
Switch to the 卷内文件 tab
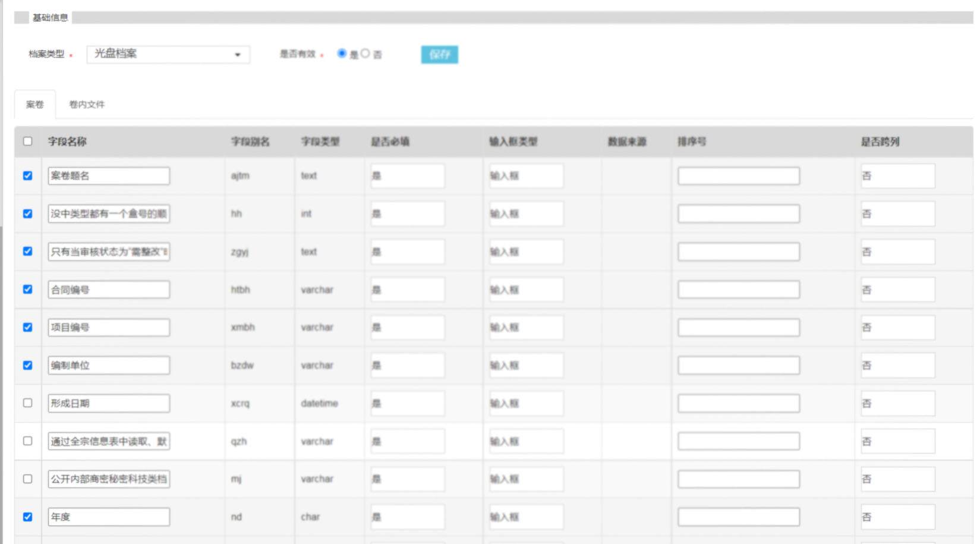(x=87, y=105)
